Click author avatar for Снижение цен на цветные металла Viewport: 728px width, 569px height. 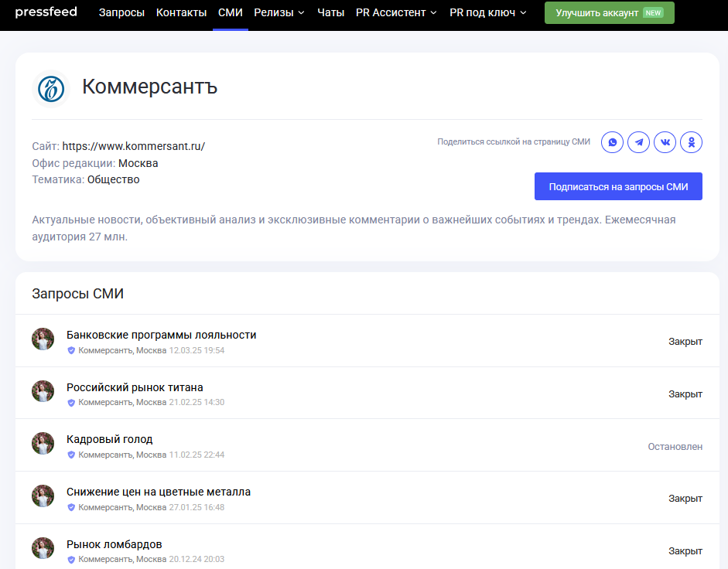[x=43, y=496]
